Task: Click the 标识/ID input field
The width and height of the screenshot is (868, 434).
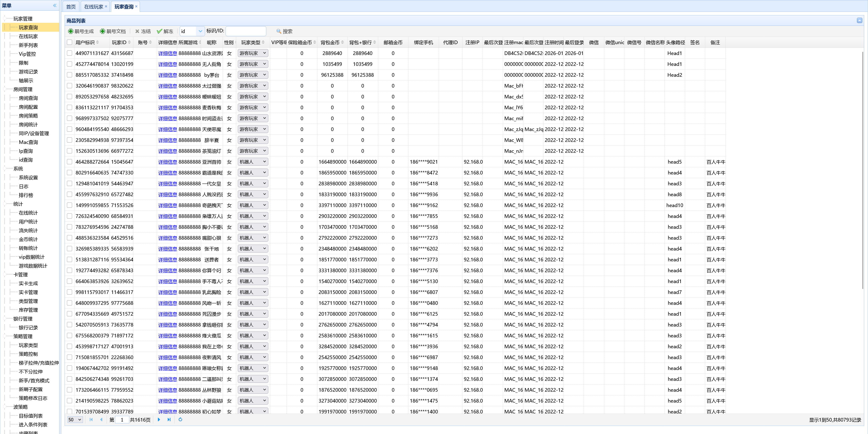Action: pyautogui.click(x=246, y=31)
